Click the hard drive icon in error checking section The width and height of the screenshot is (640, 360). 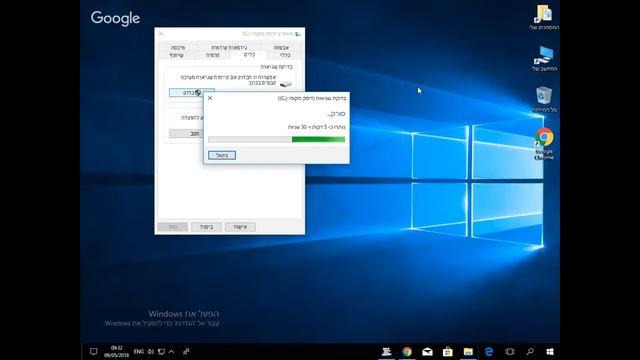(286, 84)
